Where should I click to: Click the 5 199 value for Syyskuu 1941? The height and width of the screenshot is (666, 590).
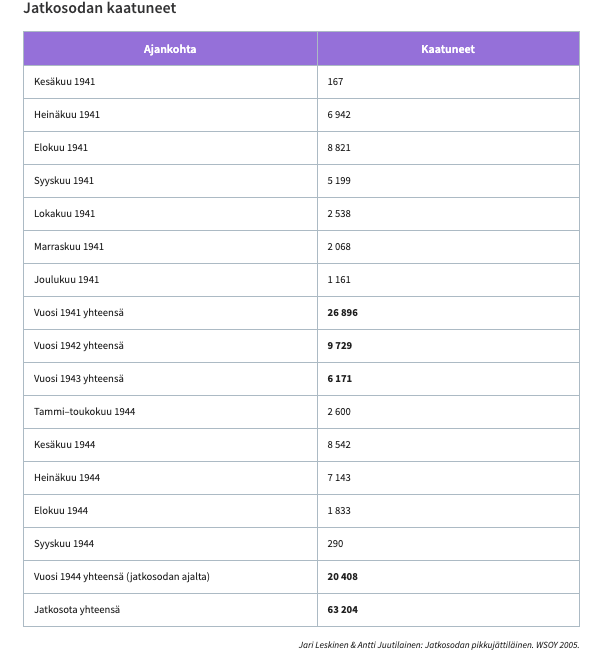(339, 181)
